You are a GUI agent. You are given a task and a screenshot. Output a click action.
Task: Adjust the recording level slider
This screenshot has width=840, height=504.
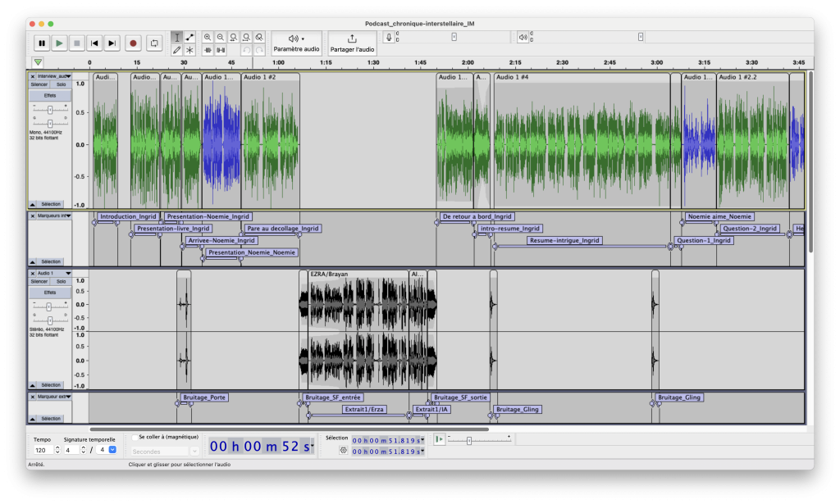pyautogui.click(x=454, y=37)
